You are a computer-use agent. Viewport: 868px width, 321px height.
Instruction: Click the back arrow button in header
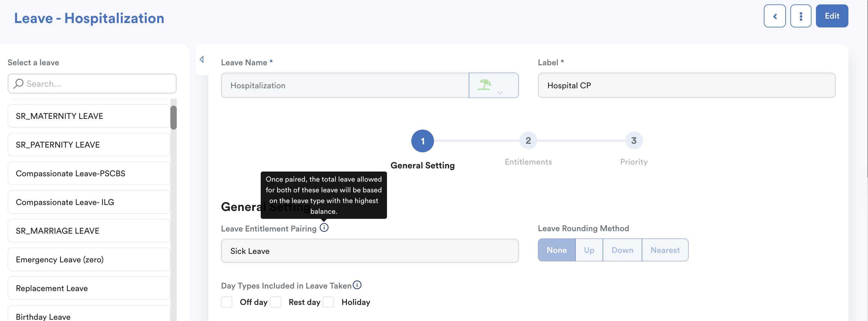[x=774, y=16]
